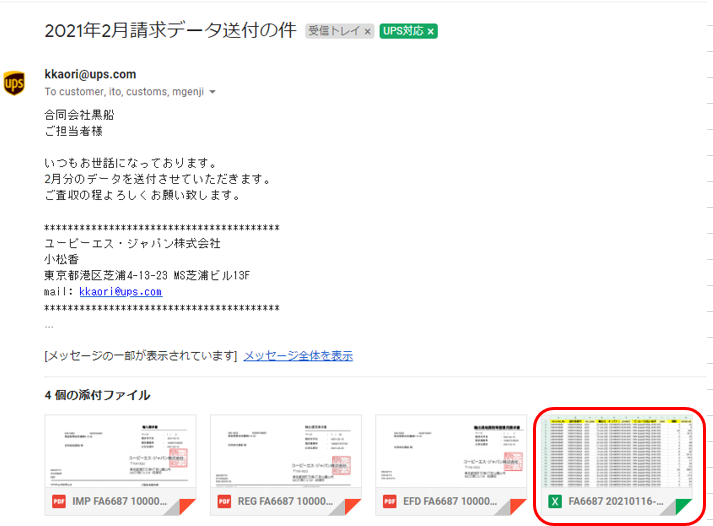Remove the UPS対応 label with its x
The image size is (713, 526).
[x=431, y=31]
